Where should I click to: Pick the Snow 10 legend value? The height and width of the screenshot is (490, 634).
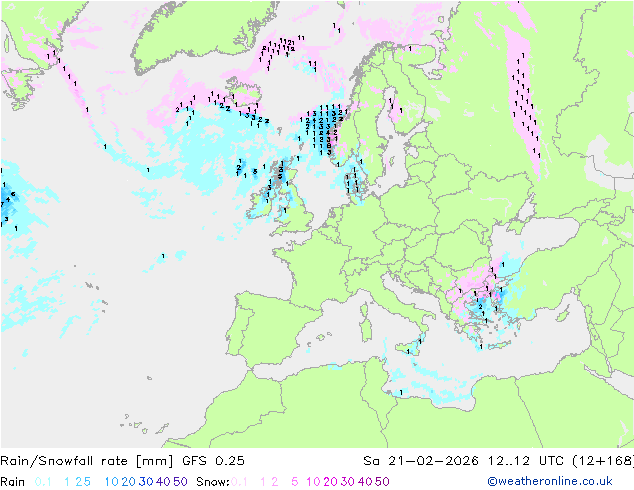313,482
